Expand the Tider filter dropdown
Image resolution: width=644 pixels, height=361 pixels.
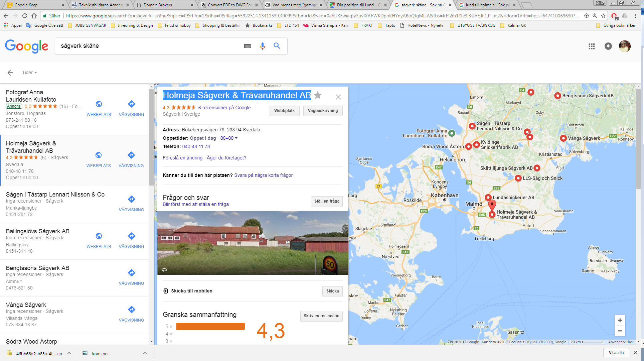[29, 73]
